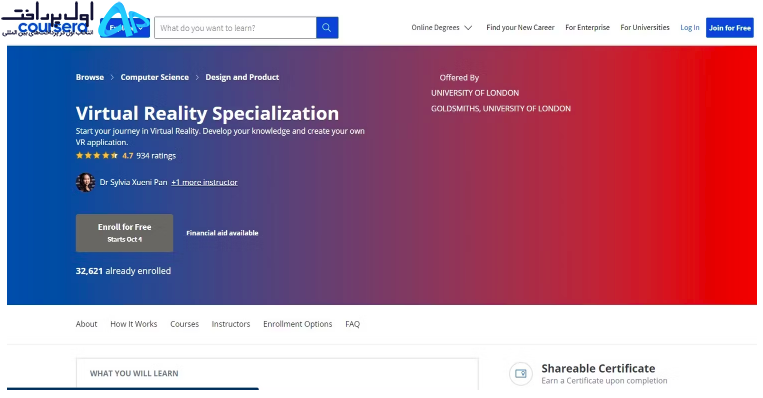The image size is (763, 398).
Task: Click the instructor profile photo
Action: [x=85, y=182]
